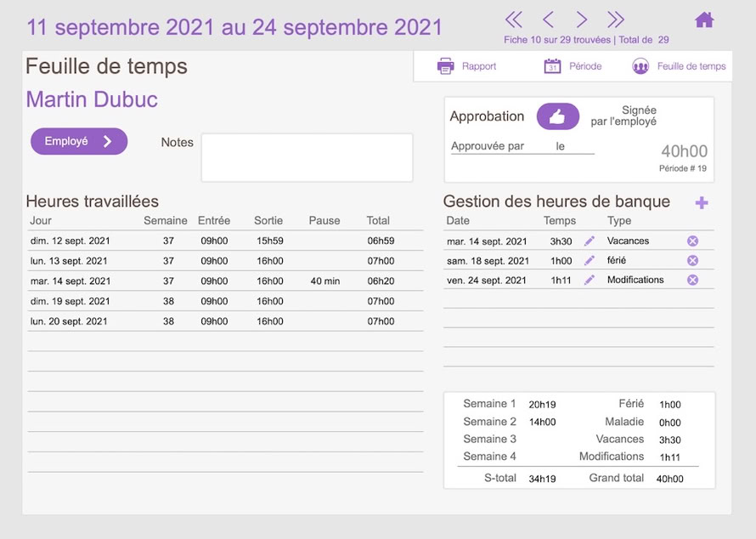The width and height of the screenshot is (756, 539).
Task: Delete the férié entry of 18 sept.
Action: [692, 261]
